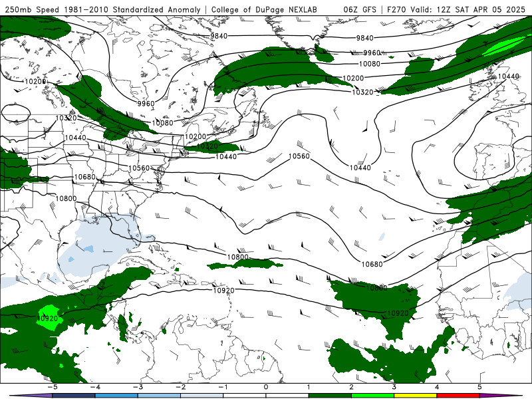Select the medium blue swatch between -4 and -3
532x399 pixels.
pos(116,396)
